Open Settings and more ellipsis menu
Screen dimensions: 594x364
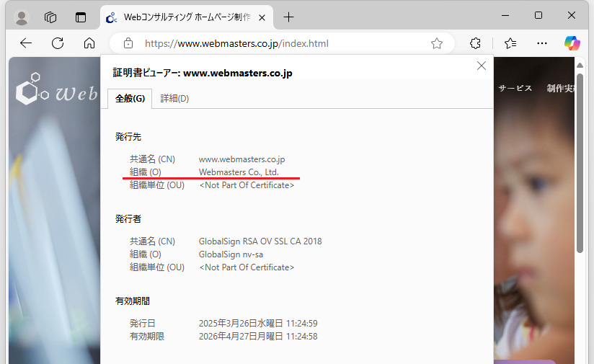(x=542, y=43)
